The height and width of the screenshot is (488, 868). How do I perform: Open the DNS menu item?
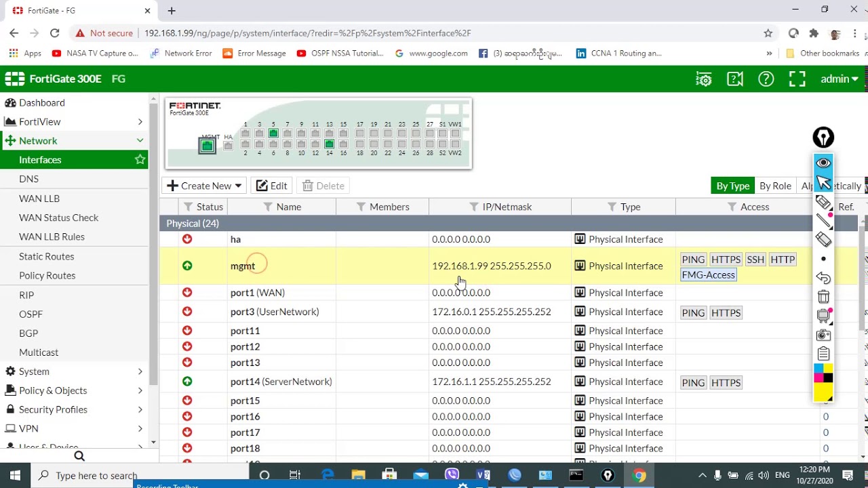point(28,179)
